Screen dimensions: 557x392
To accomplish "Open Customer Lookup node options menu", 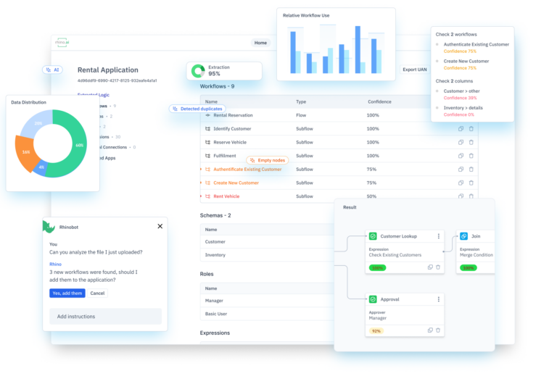I will point(438,236).
